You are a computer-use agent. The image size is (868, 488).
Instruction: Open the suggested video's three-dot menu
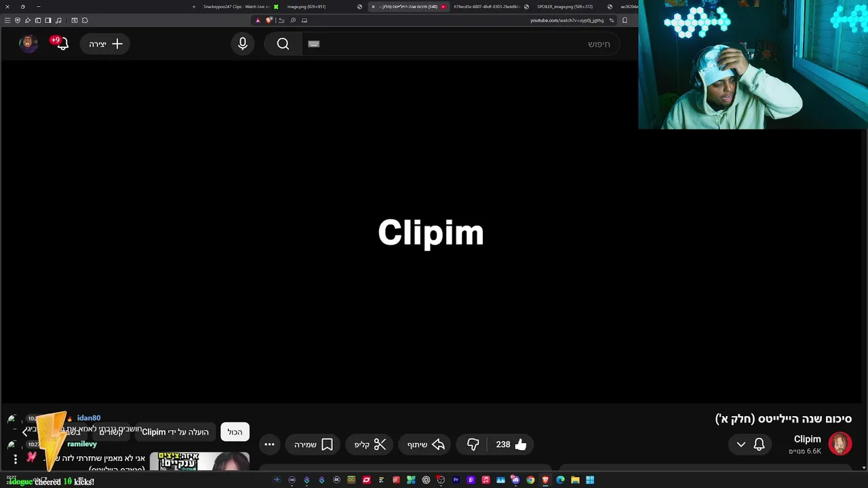click(15, 460)
